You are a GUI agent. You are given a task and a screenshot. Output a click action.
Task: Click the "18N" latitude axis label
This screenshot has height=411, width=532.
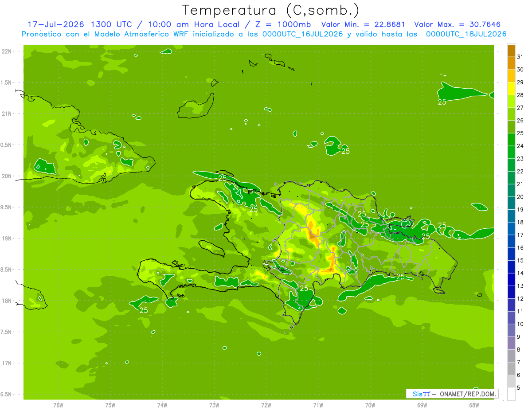8,301
